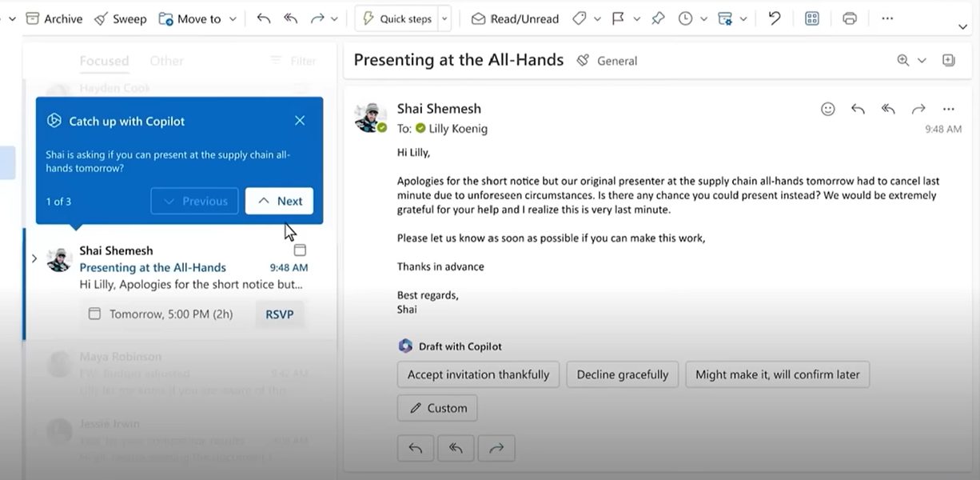Click the Forward button below the drafts

pos(496,449)
